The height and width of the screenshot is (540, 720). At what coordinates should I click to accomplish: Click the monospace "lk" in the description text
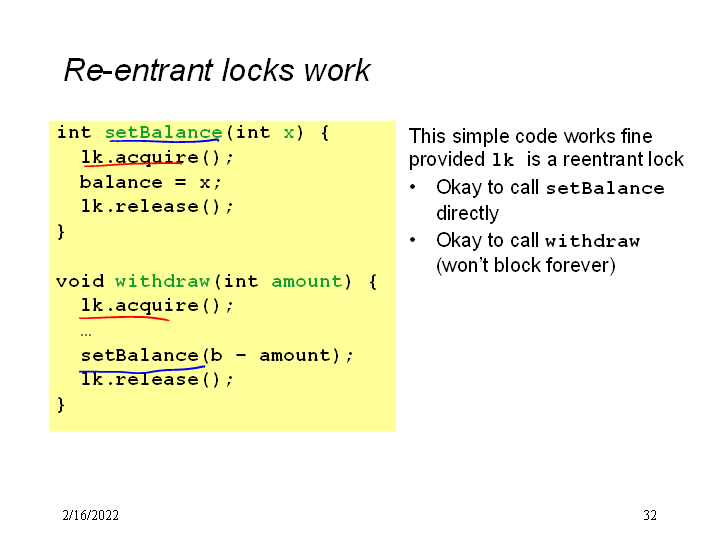coord(501,160)
